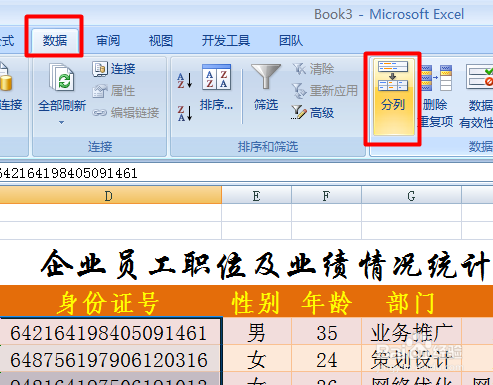Select cell 642164198405091461
The width and height of the screenshot is (493, 385).
pos(109,332)
